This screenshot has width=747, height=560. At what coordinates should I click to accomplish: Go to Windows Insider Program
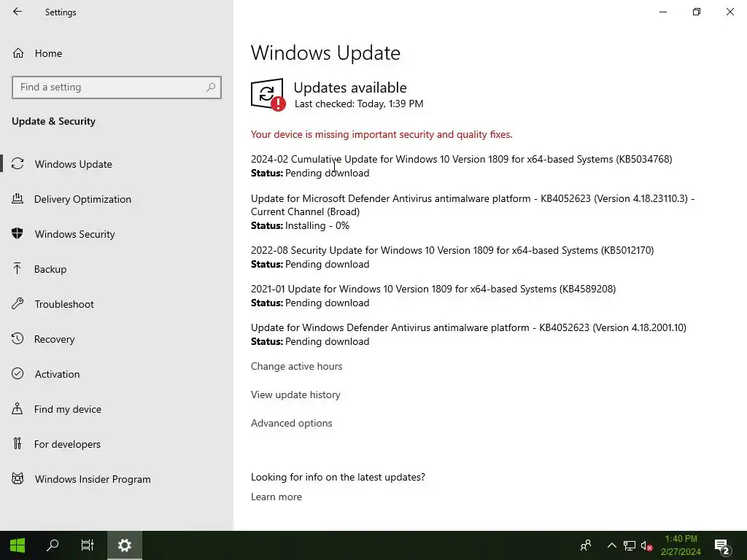point(93,479)
